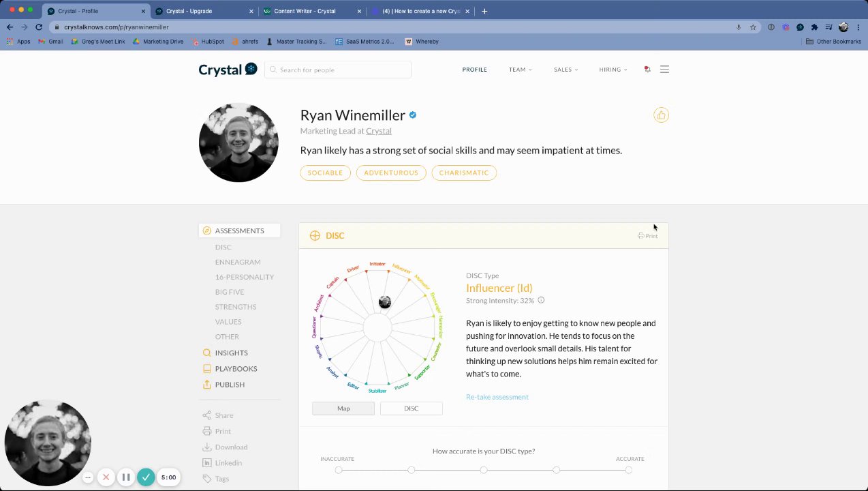Viewport: 868px width, 491px height.
Task: Select Enneagram in the assessments sidebar
Action: click(x=238, y=262)
